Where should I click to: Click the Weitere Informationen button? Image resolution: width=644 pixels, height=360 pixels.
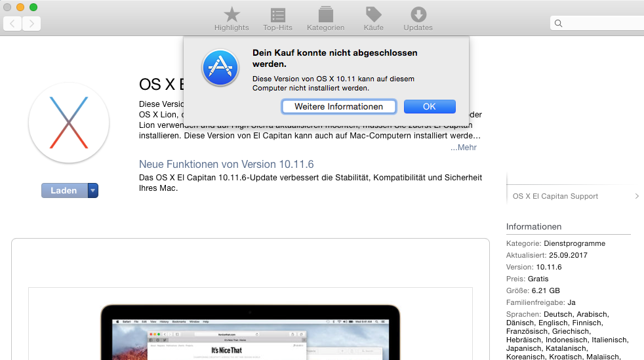339,107
